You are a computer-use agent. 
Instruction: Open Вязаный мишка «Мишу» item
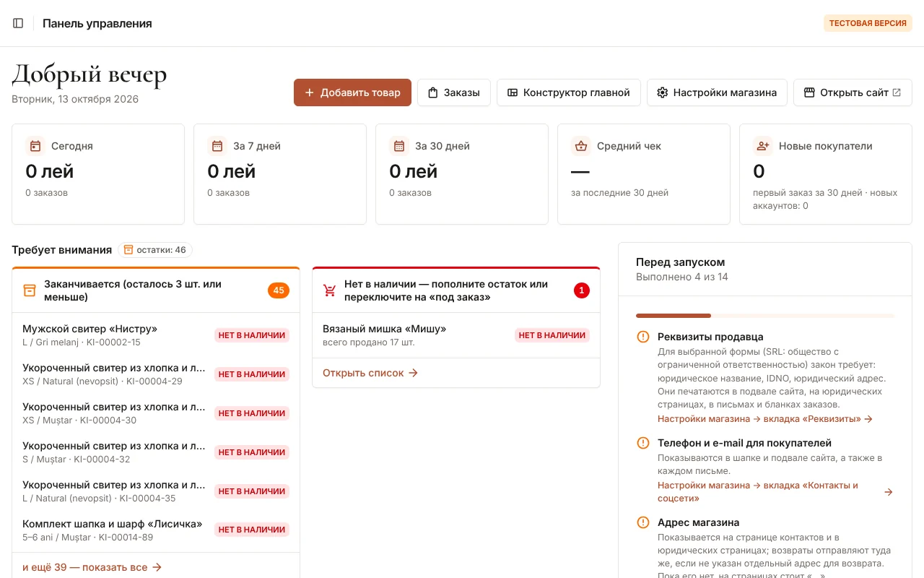456,335
